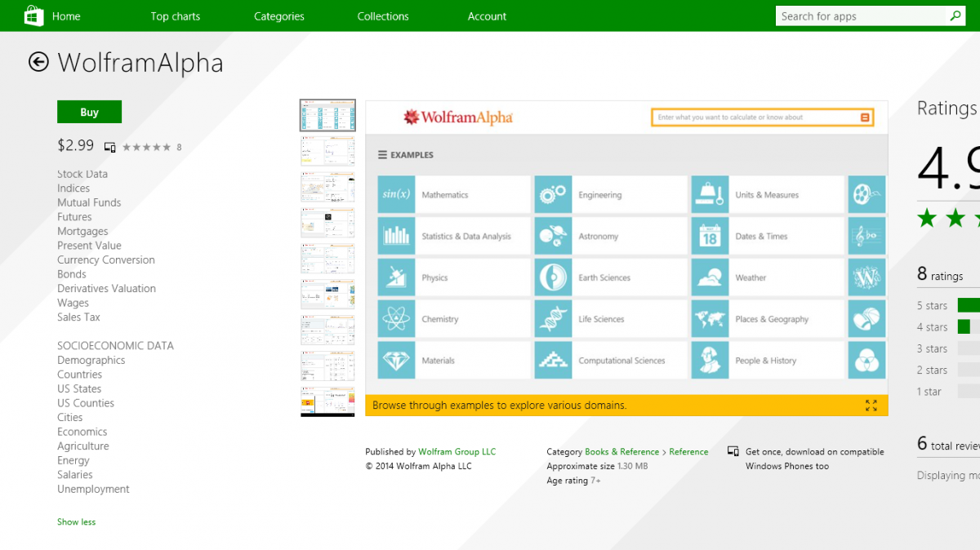The width and height of the screenshot is (980, 550).
Task: Click the 3 stars rating bar
Action: click(969, 348)
